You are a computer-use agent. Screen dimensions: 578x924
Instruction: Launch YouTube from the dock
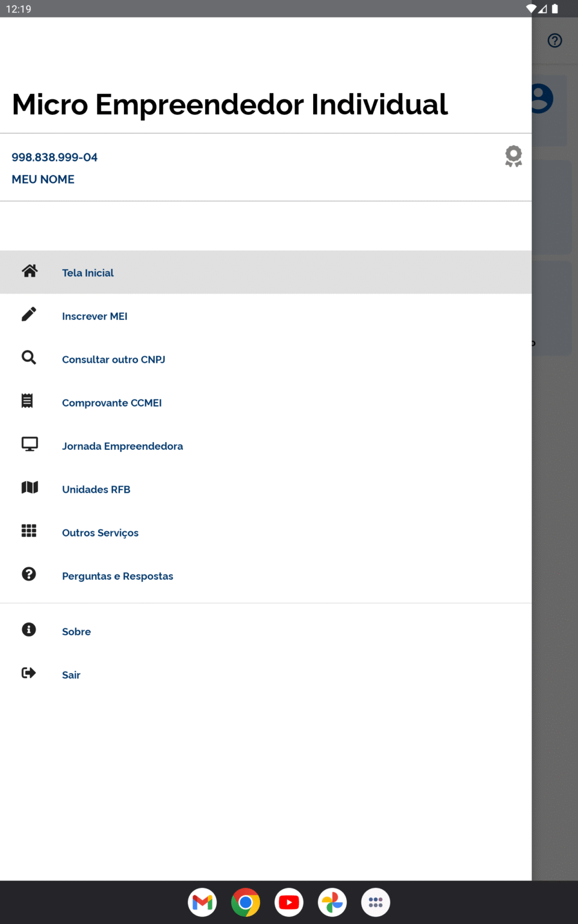click(x=289, y=902)
